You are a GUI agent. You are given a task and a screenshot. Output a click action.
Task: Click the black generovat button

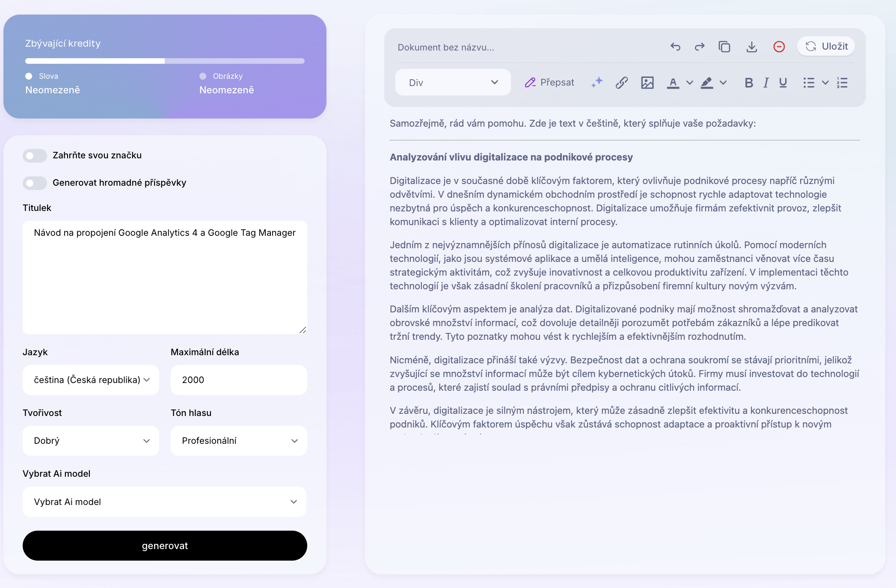[165, 546]
